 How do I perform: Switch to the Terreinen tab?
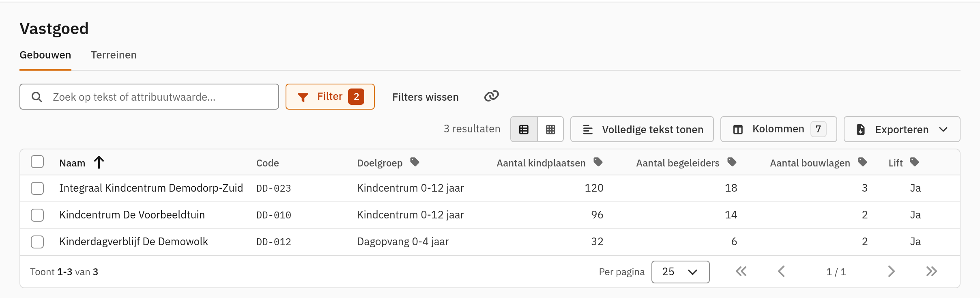pyautogui.click(x=114, y=55)
